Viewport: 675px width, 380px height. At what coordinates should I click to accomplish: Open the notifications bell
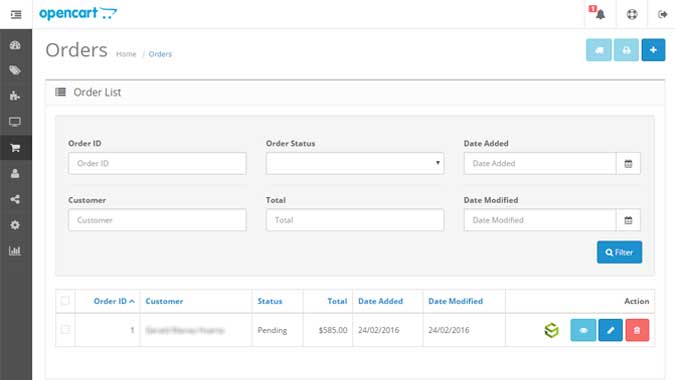click(x=600, y=14)
